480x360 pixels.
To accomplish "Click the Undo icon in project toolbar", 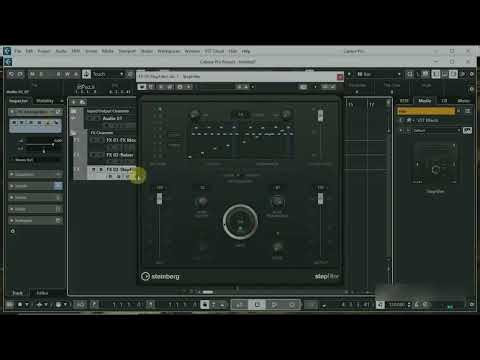I will coord(11,74).
